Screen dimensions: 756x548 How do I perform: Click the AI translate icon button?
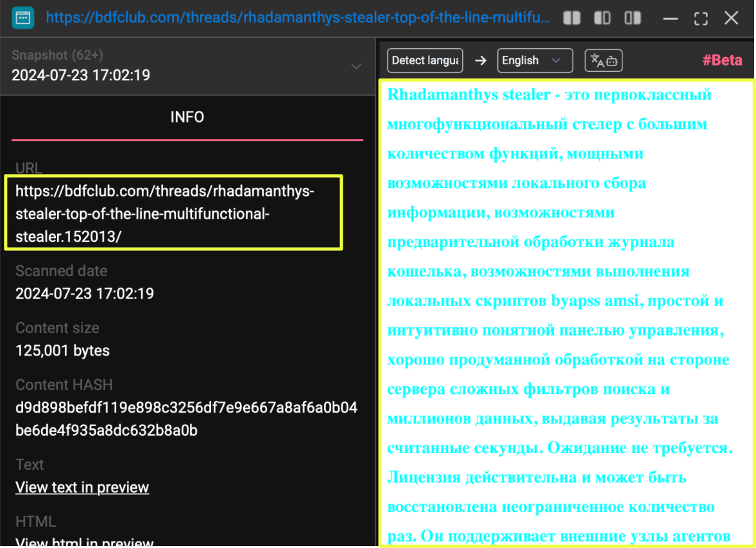603,60
